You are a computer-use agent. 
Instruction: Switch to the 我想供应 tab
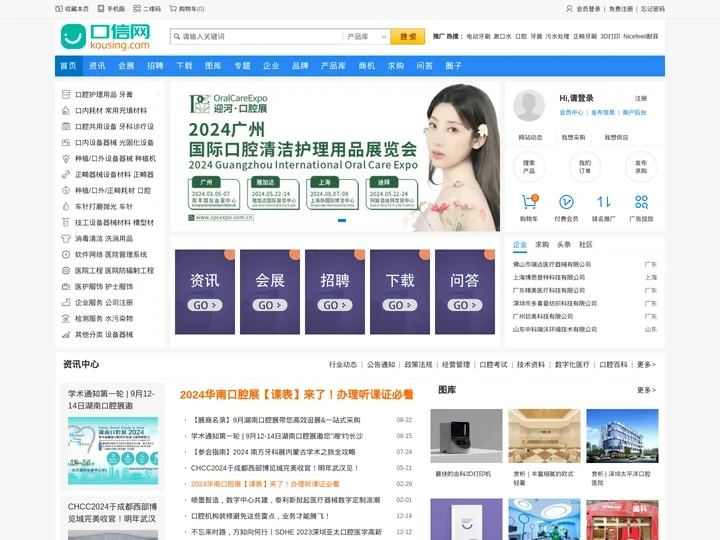click(x=616, y=137)
